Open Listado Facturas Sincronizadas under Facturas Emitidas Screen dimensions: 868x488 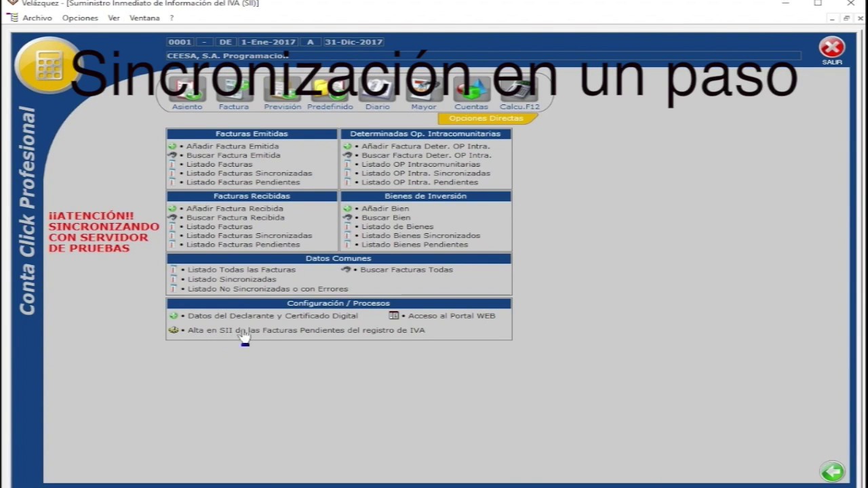point(250,174)
